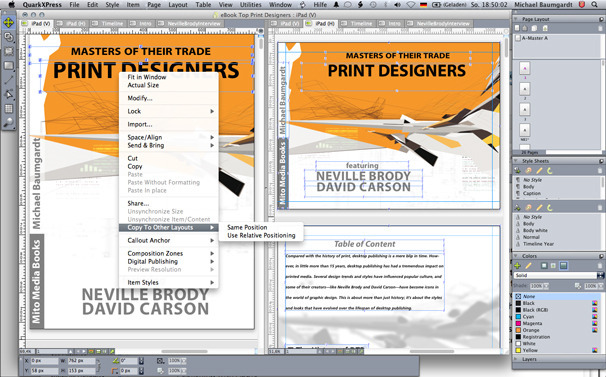Screen dimensions: 606x377
Task: Choose Same Position from submenu
Action: click(247, 227)
